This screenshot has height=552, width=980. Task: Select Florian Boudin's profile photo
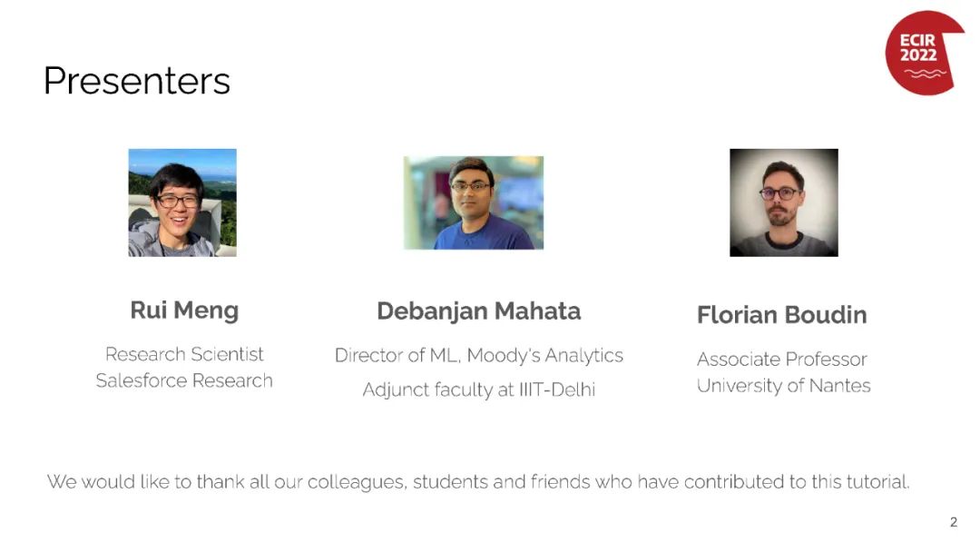coord(783,202)
